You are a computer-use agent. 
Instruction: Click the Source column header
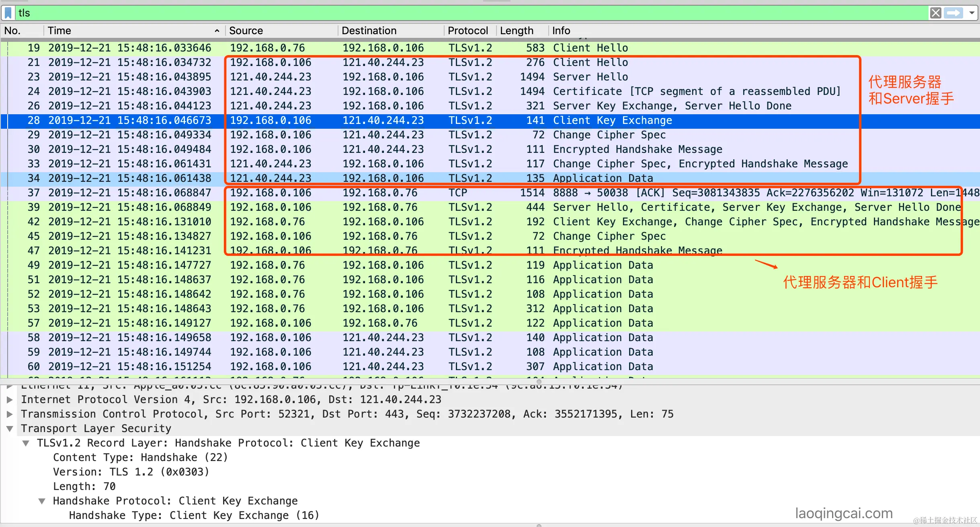click(x=246, y=31)
